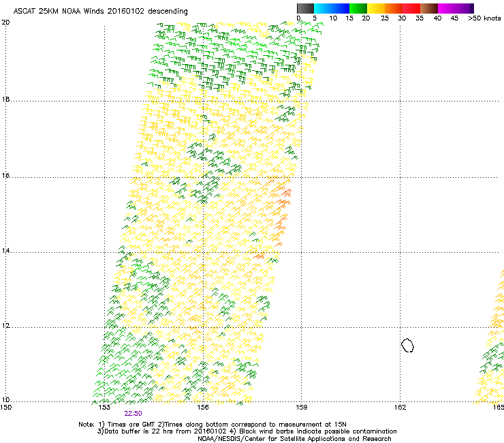The width and height of the screenshot is (504, 443).
Task: Click the date '20160102' in the title
Action: 126,11
